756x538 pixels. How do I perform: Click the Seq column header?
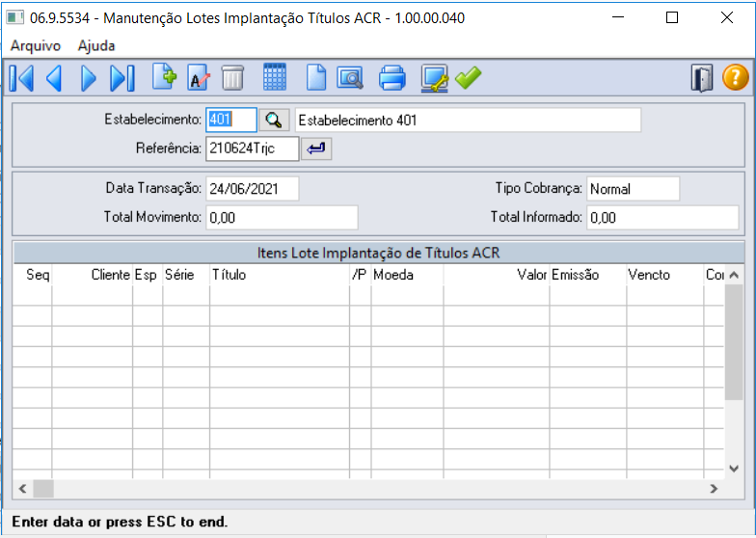point(33,275)
